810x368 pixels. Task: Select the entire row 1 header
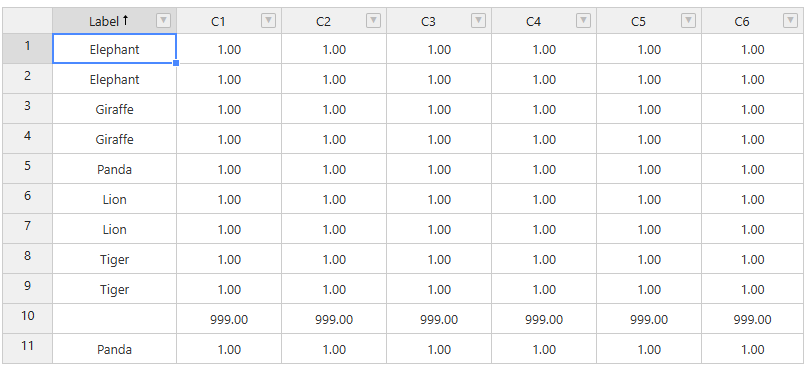27,49
